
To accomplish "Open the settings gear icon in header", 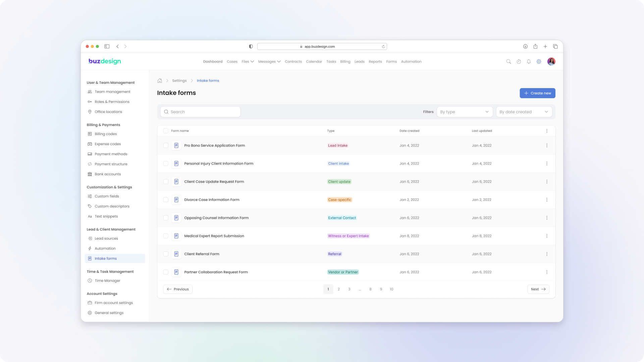I will (539, 62).
